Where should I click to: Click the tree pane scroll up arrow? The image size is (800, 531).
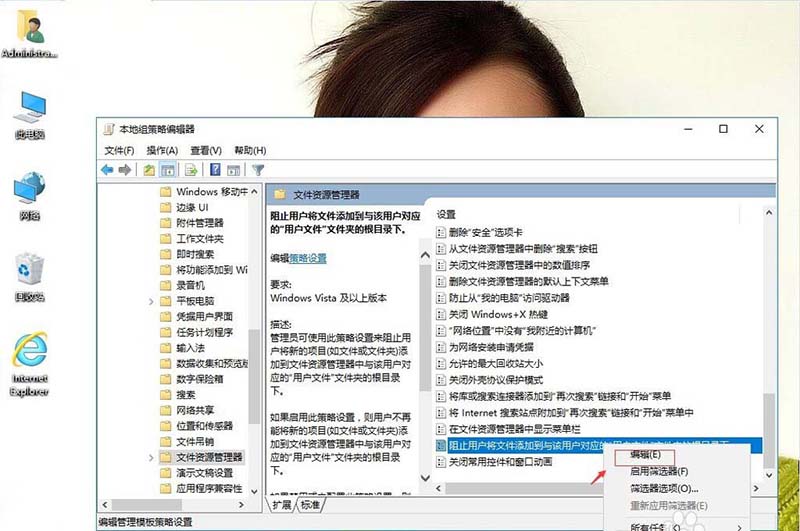coord(254,192)
